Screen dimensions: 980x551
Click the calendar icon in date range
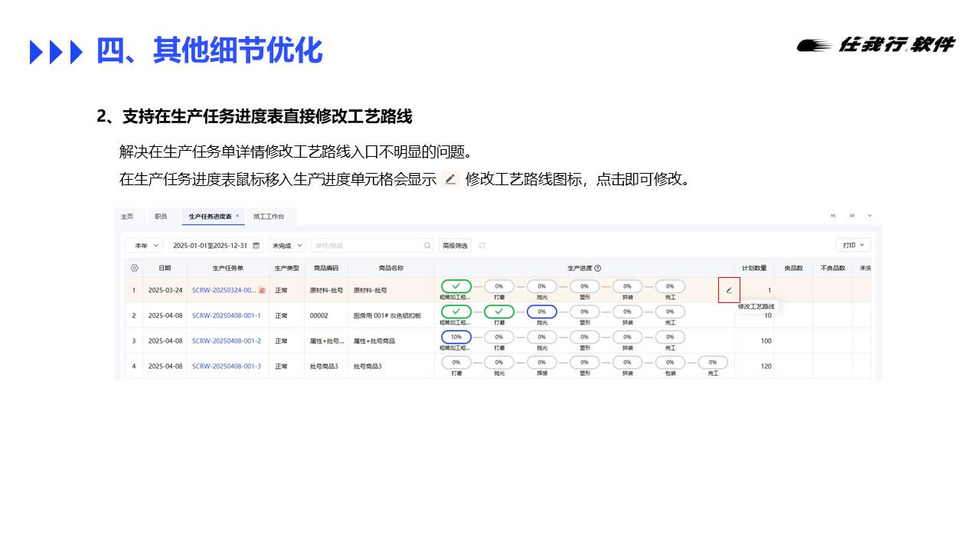256,246
